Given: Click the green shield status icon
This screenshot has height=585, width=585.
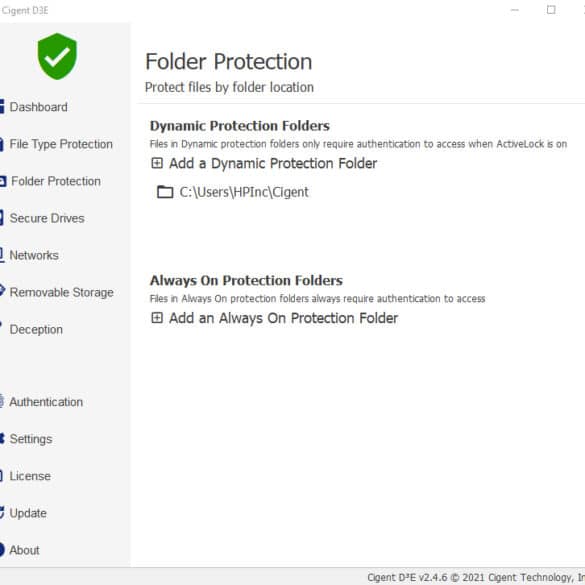Looking at the screenshot, I should point(57,56).
